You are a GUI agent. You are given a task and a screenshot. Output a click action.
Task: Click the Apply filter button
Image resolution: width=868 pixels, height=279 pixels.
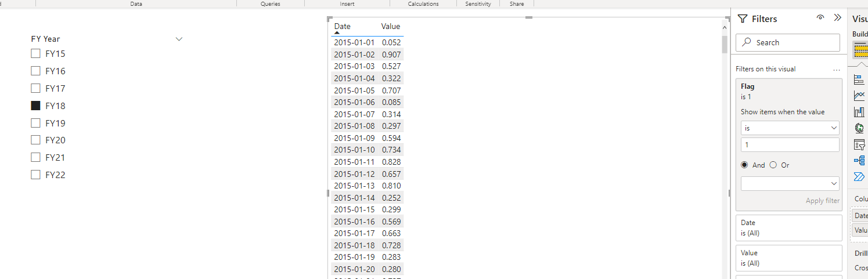click(x=823, y=201)
